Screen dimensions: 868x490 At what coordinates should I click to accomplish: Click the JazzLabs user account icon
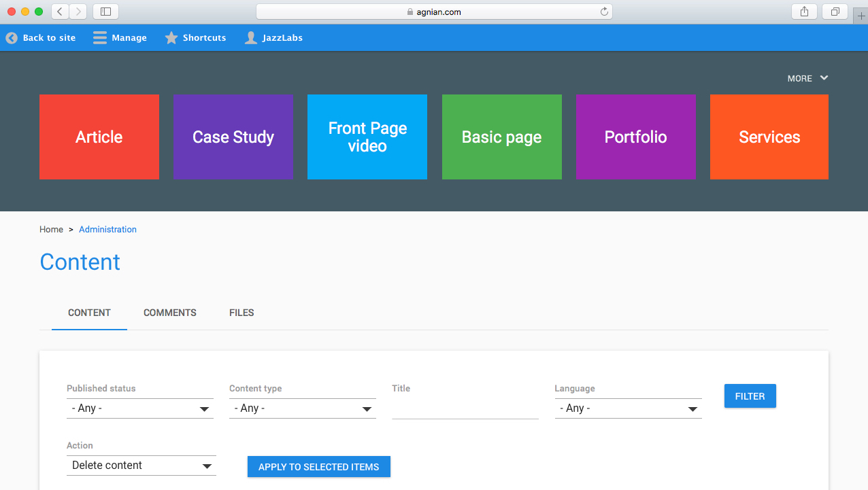[251, 37]
